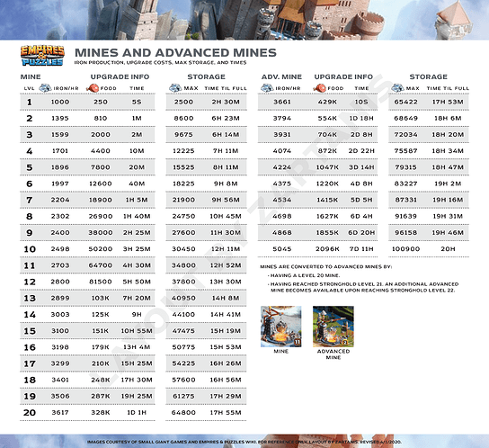
Task: Click 'Having a level 20 mine' bullet
Action: click(304, 275)
